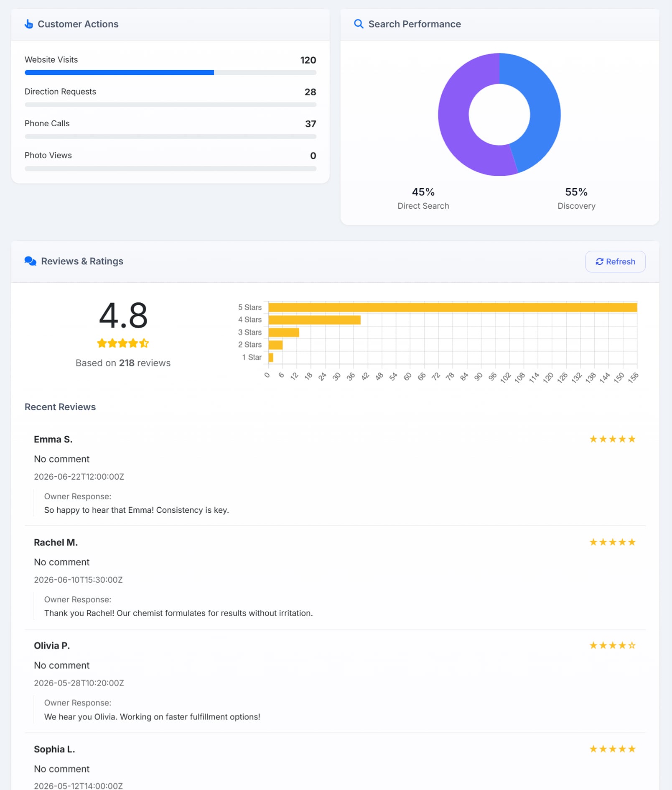The height and width of the screenshot is (790, 672).
Task: Click the Customer Actions hand pointer icon
Action: pos(29,24)
